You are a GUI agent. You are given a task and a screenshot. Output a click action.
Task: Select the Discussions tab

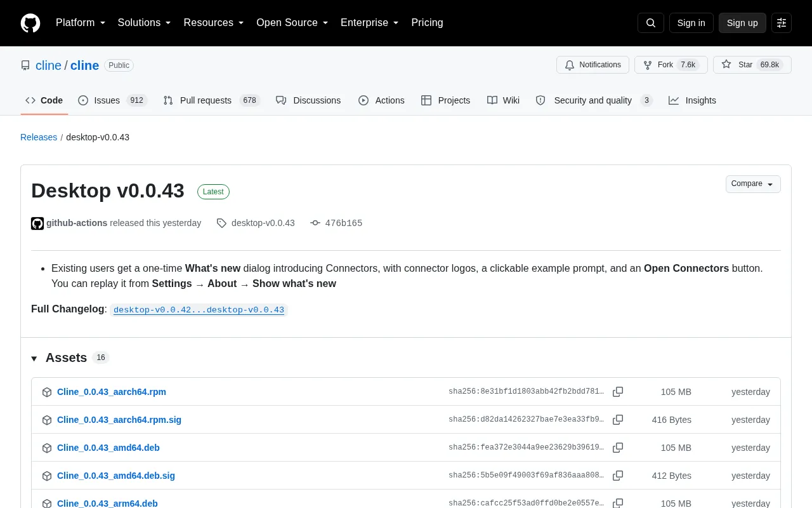[x=308, y=100]
